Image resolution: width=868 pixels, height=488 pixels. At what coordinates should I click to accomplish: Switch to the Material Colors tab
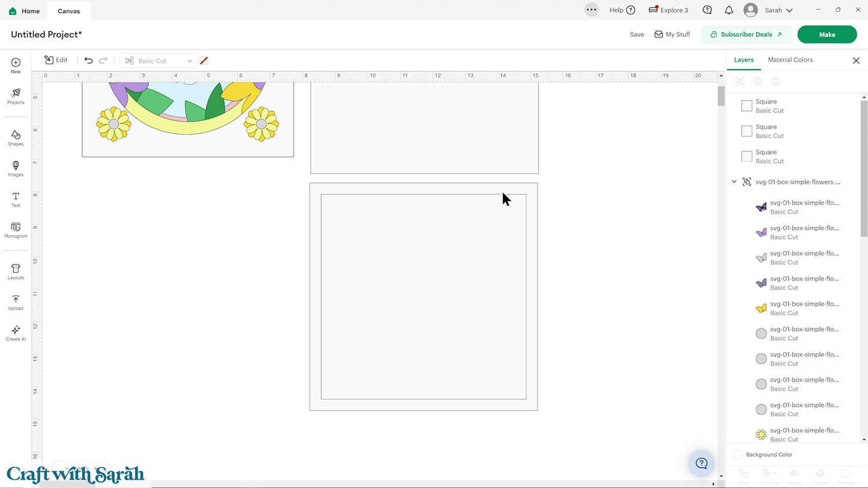pos(790,60)
